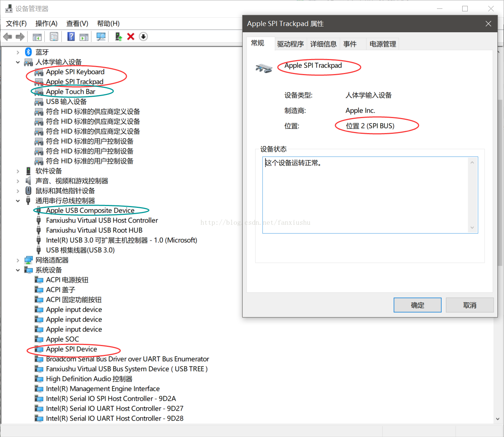Click the up arrow in the 设备状态 scrollbar
The image size is (504, 437).
pos(472,162)
